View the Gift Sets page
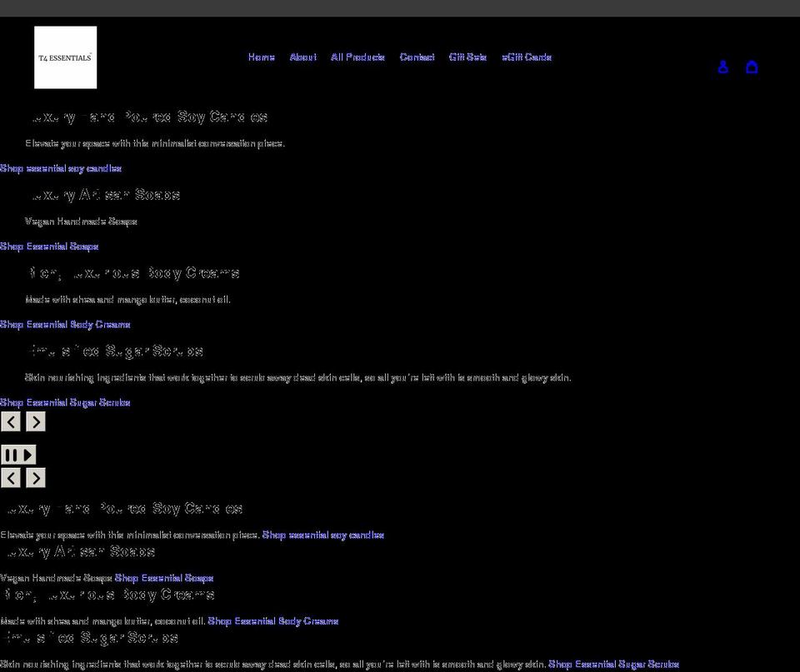 467,57
